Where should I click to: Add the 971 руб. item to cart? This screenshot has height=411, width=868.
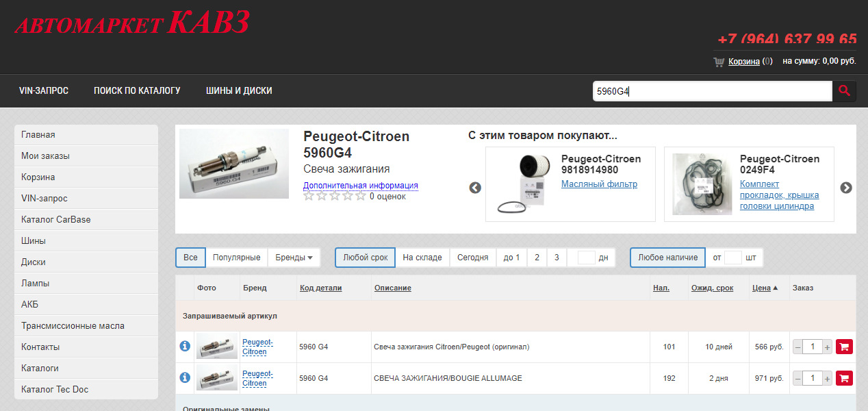tap(844, 378)
